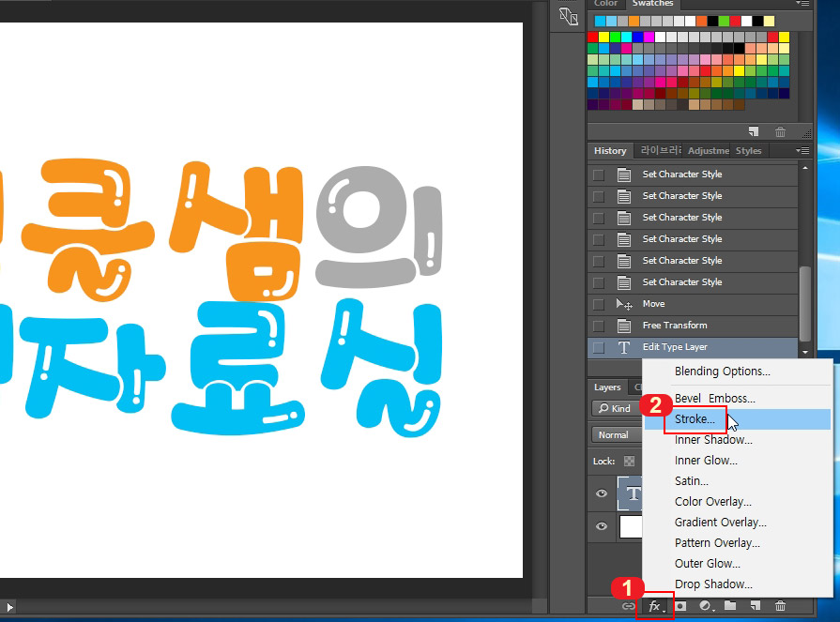Pick the green recent swatch
The height and width of the screenshot is (622, 840).
coord(724,22)
